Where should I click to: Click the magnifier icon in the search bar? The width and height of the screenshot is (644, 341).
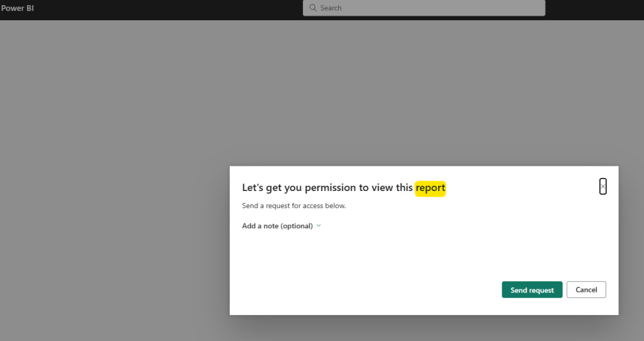312,8
